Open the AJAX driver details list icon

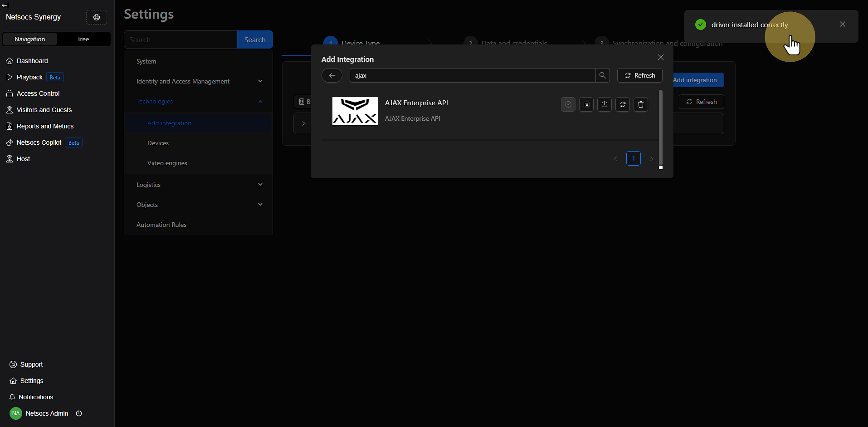(x=586, y=104)
